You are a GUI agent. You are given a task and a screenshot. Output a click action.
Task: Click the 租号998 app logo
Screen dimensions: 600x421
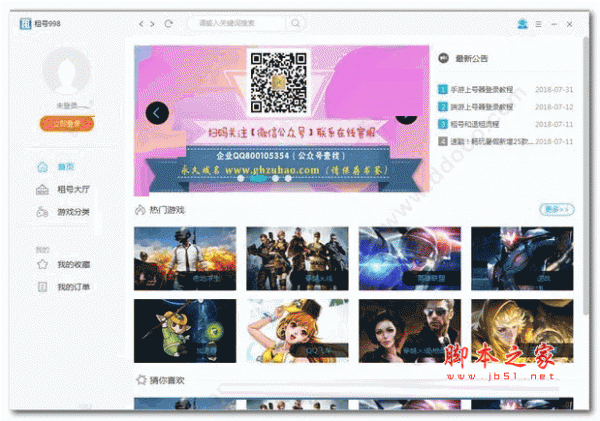pyautogui.click(x=25, y=23)
